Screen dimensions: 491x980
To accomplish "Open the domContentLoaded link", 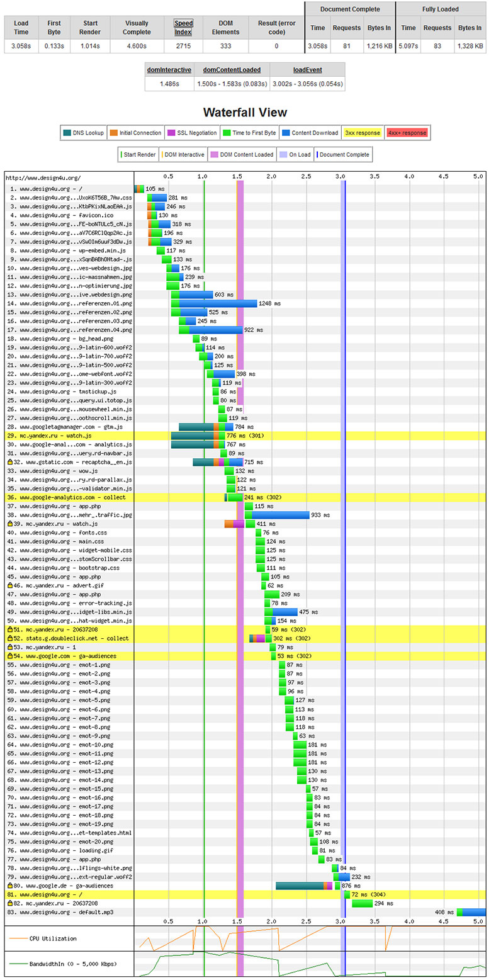I will coord(232,70).
